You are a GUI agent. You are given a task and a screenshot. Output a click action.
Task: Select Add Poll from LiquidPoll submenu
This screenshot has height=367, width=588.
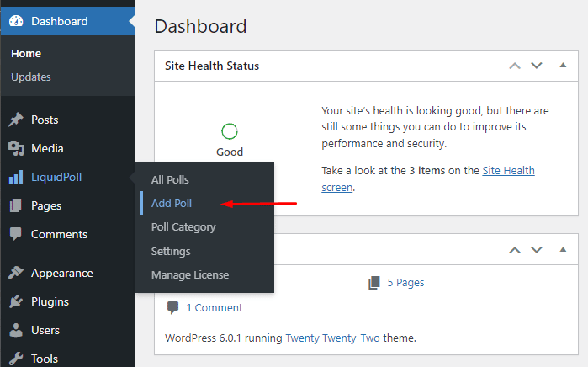[x=172, y=203]
